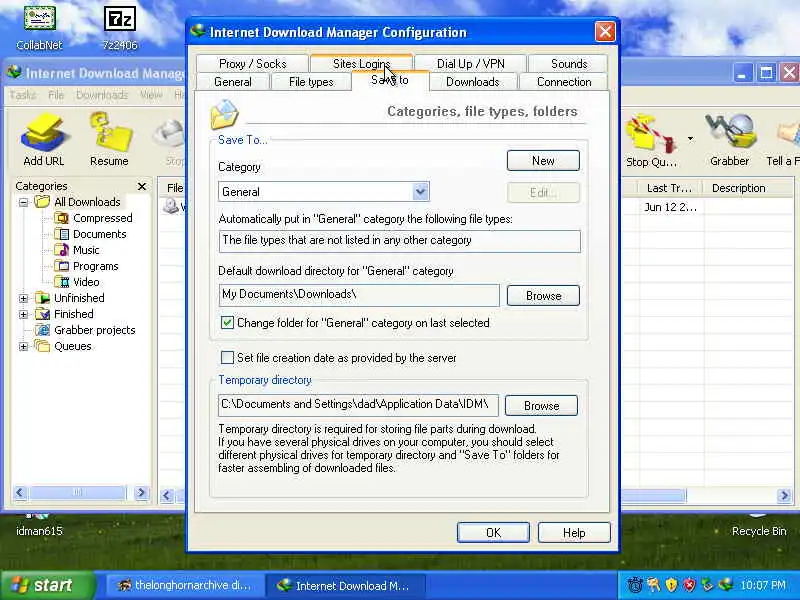800x600 pixels.
Task: Collapse the All Downloads tree node
Action: [x=23, y=202]
